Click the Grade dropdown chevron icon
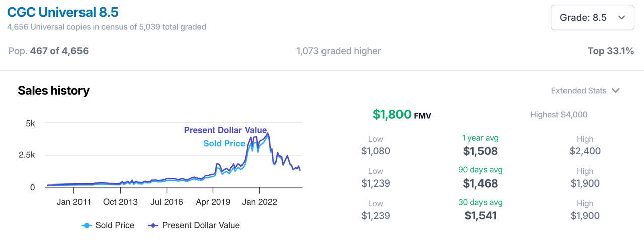 [x=621, y=18]
